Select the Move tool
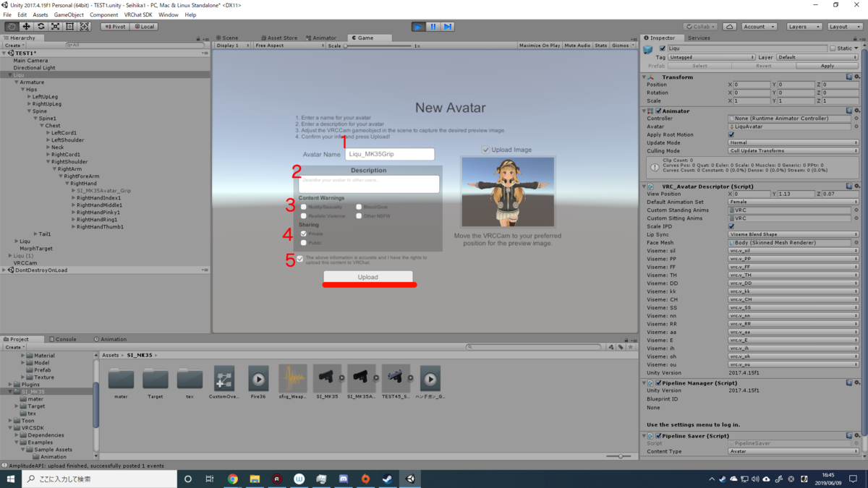 point(26,27)
